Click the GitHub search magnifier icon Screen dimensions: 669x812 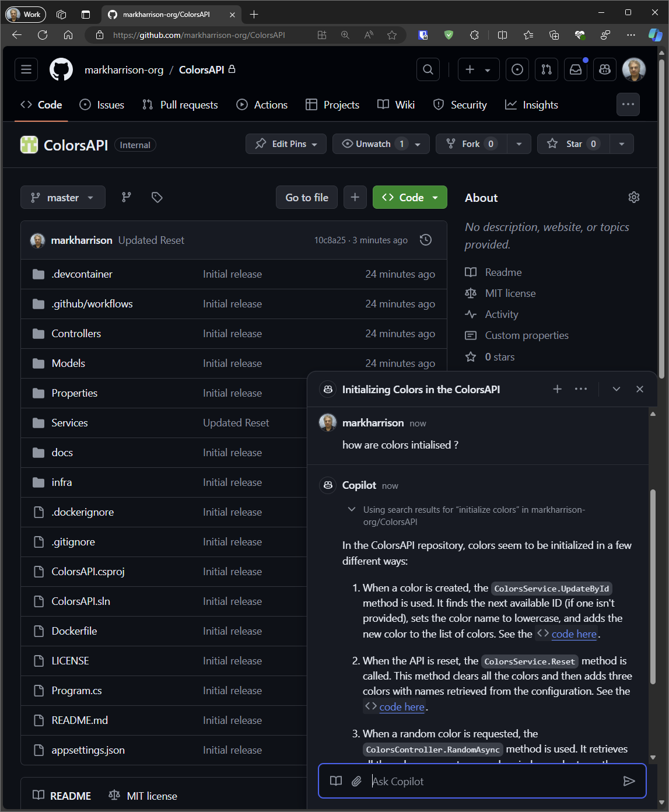(428, 70)
